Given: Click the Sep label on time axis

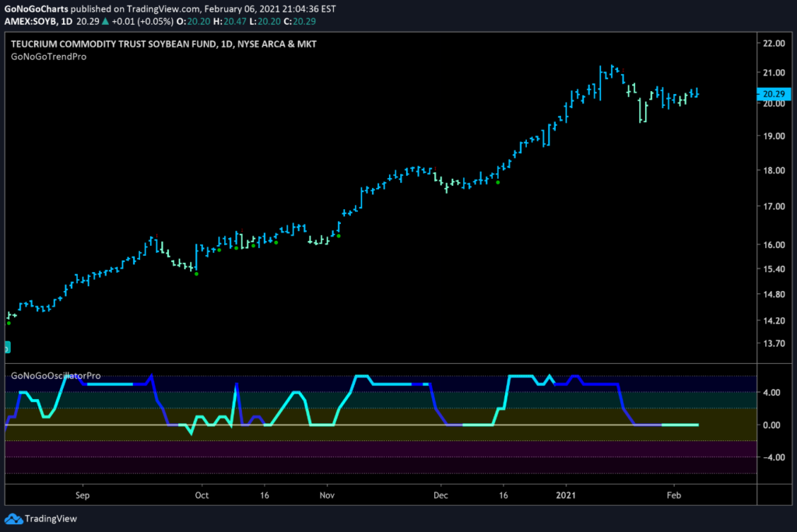Looking at the screenshot, I should [x=83, y=495].
